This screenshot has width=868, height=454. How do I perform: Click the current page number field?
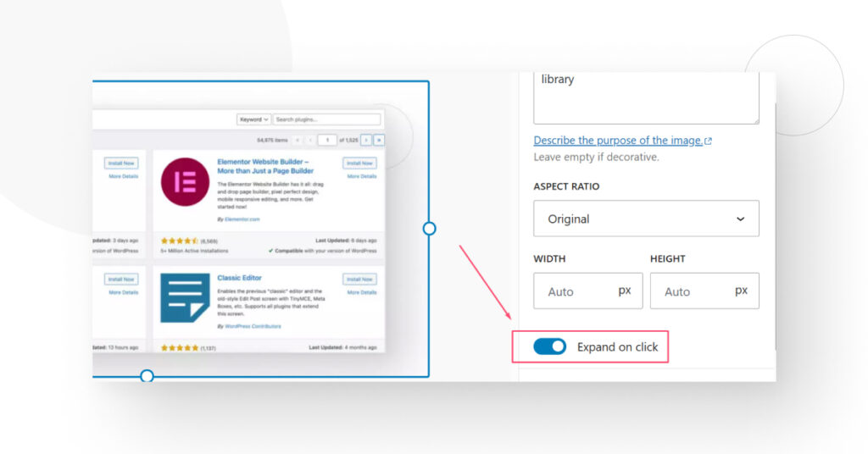[327, 141]
